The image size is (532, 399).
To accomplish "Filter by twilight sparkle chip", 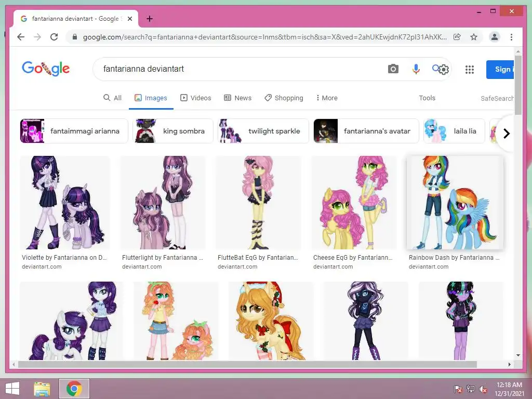I will click(263, 131).
